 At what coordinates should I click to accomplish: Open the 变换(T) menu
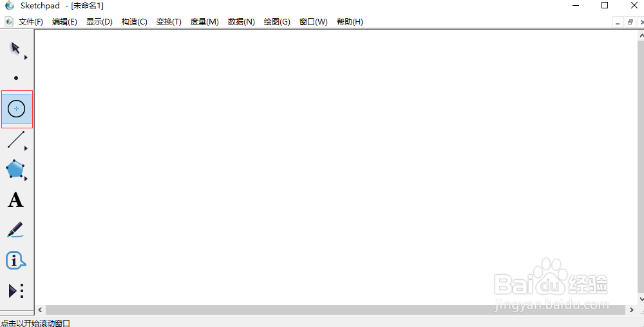[x=169, y=22]
